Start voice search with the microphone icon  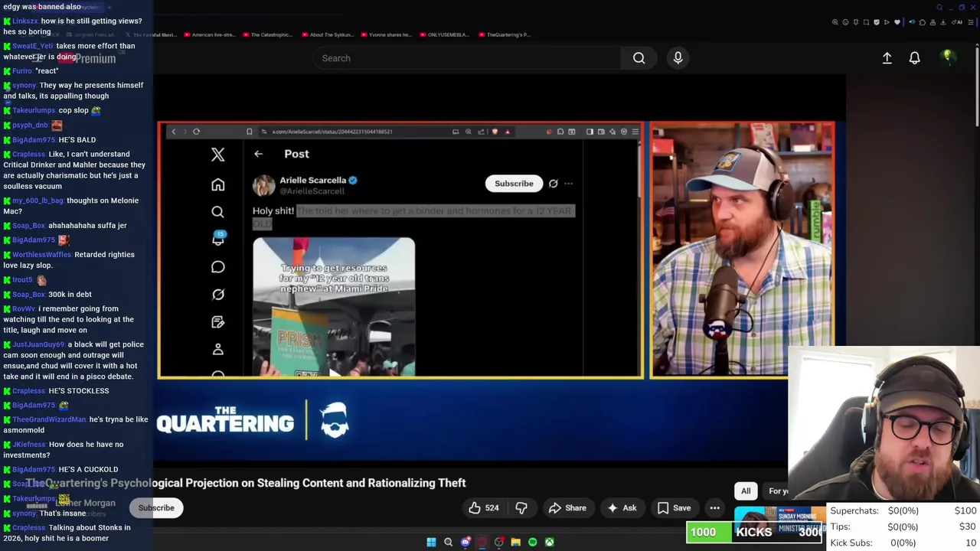click(x=678, y=58)
